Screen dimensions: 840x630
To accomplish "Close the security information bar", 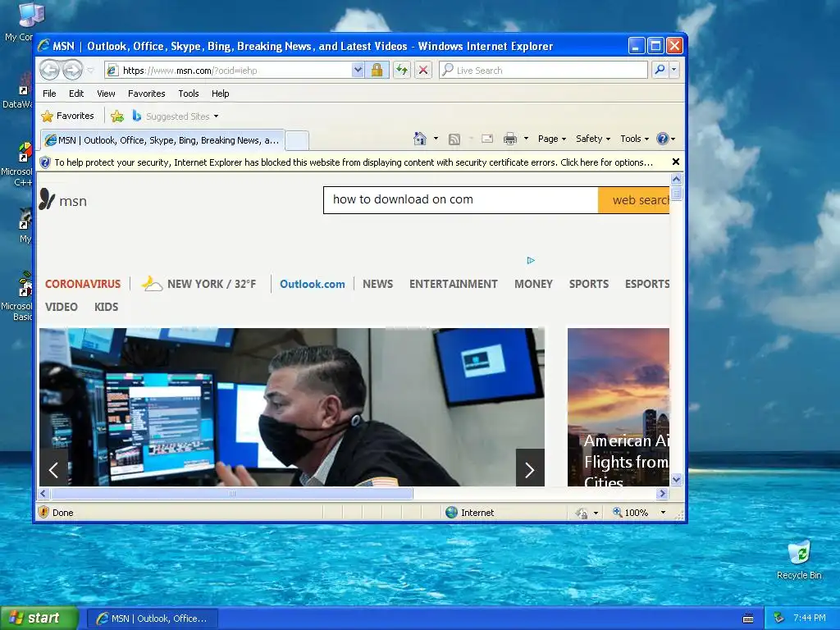I will point(676,162).
